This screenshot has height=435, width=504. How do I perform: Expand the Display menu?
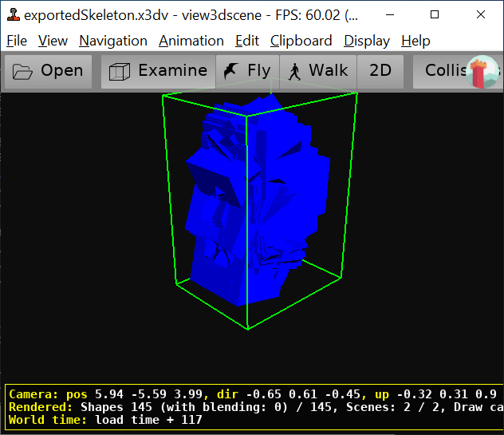click(x=367, y=41)
